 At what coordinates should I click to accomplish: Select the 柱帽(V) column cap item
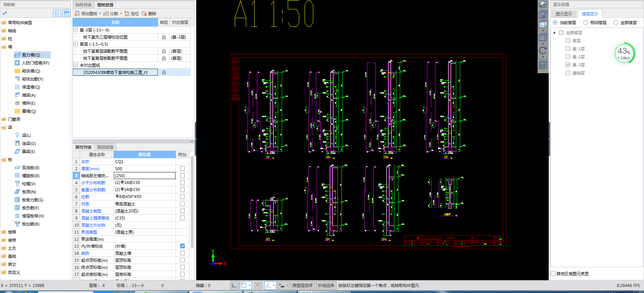click(25, 184)
